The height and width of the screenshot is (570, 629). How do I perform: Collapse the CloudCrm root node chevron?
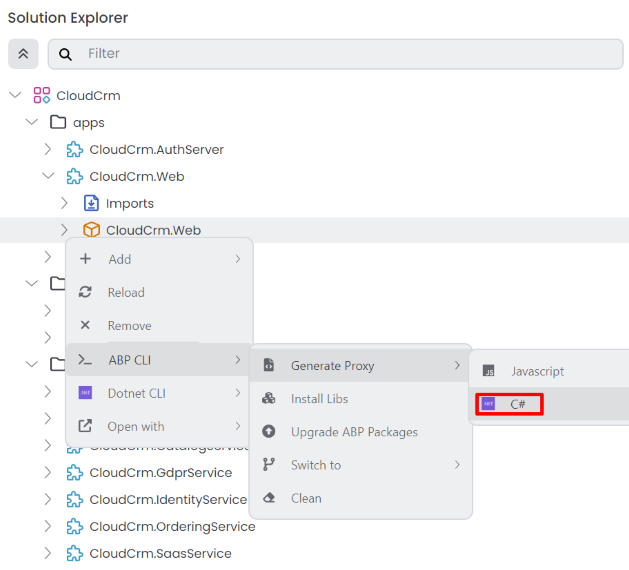(x=15, y=96)
